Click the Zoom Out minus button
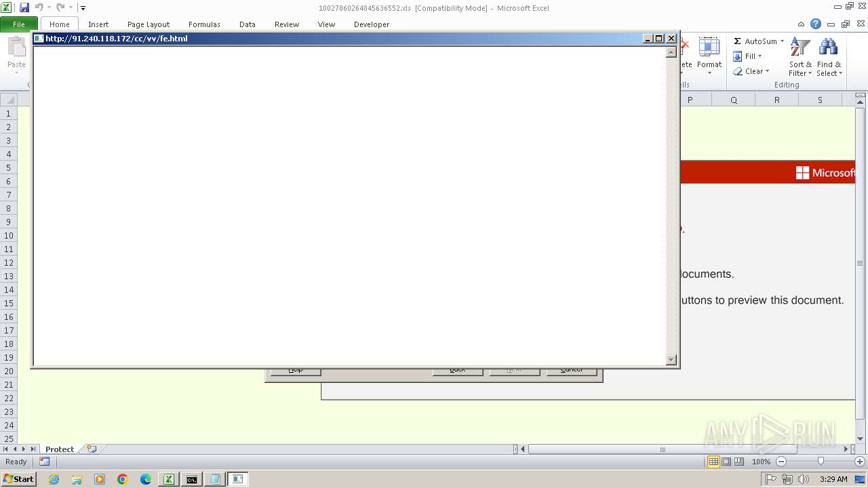 781,462
